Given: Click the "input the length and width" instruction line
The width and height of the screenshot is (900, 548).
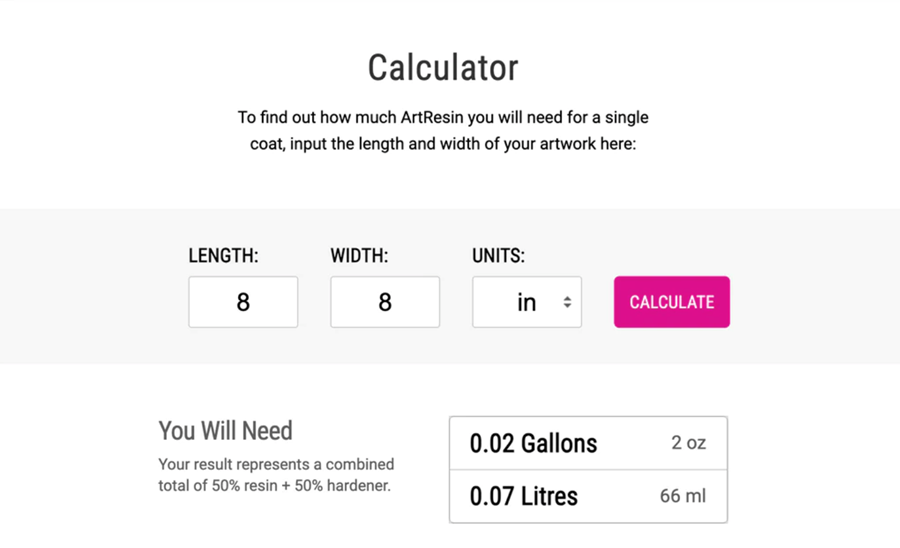Looking at the screenshot, I should pyautogui.click(x=443, y=143).
